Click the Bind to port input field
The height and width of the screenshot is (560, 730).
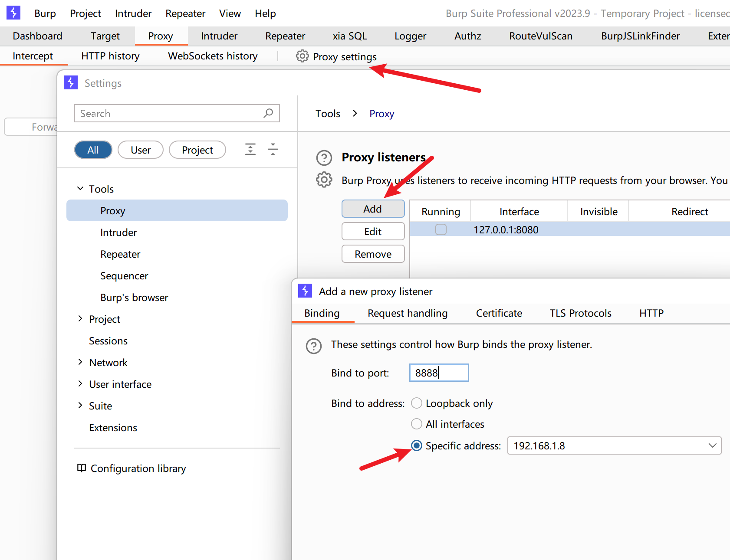[x=439, y=373]
